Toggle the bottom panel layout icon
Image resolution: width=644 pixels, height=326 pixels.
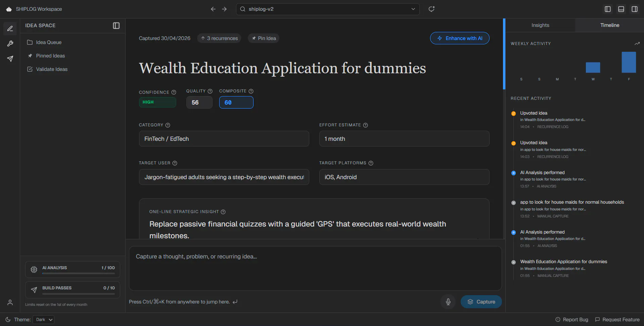click(621, 9)
